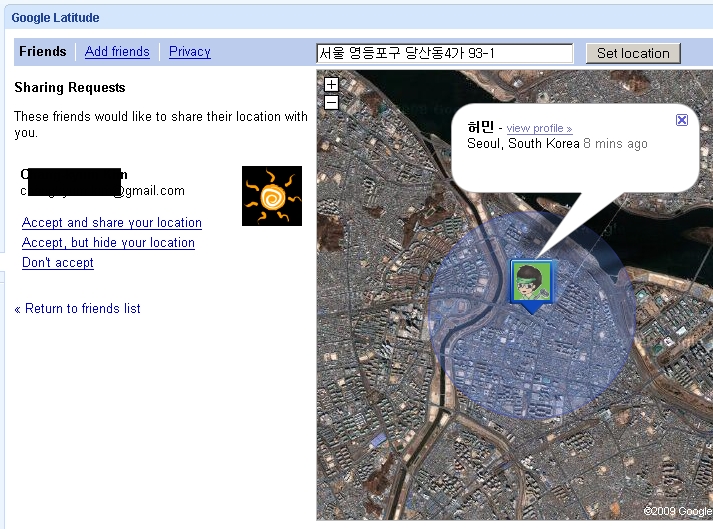Click the Set location button
The height and width of the screenshot is (529, 713).
633,53
